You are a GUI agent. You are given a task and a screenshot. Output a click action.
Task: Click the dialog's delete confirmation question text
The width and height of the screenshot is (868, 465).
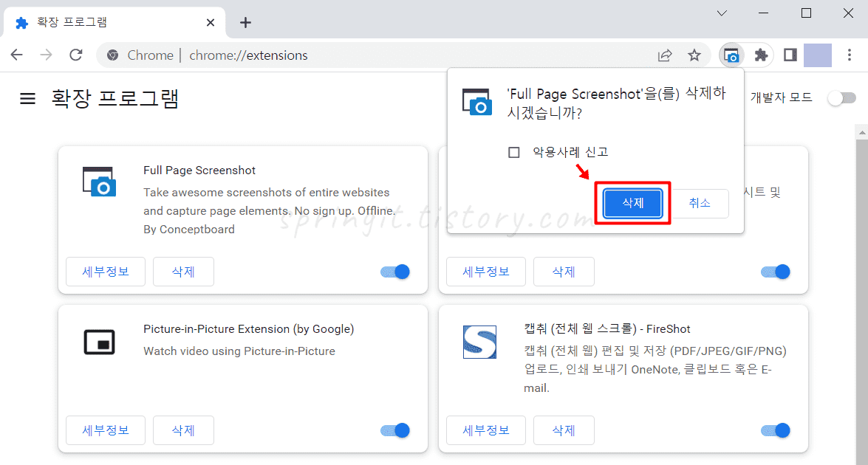pos(617,103)
